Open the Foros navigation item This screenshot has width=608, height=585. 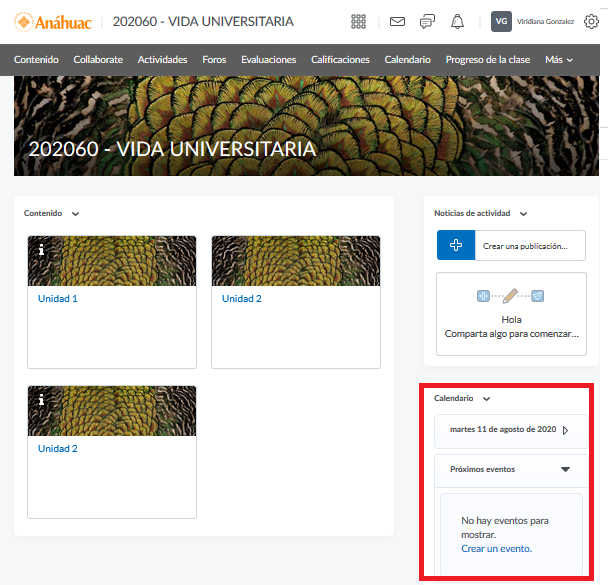point(214,60)
